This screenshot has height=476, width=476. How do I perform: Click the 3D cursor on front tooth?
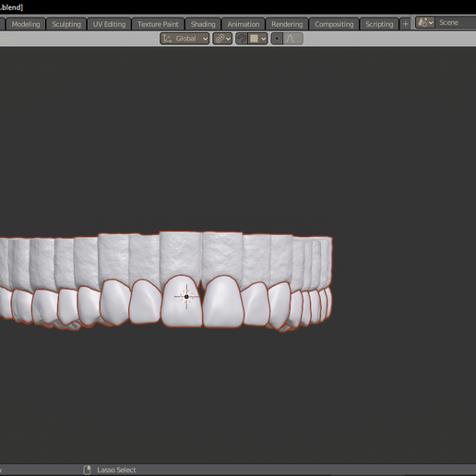[186, 297]
